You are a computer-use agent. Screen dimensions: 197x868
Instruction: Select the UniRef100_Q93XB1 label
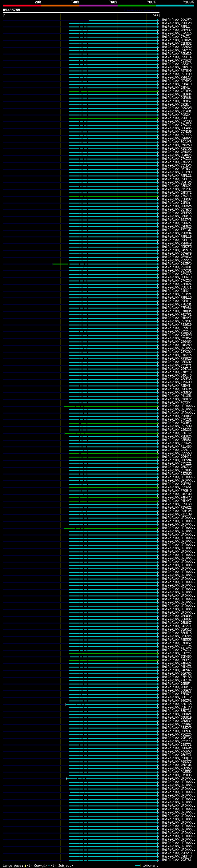point(177,267)
